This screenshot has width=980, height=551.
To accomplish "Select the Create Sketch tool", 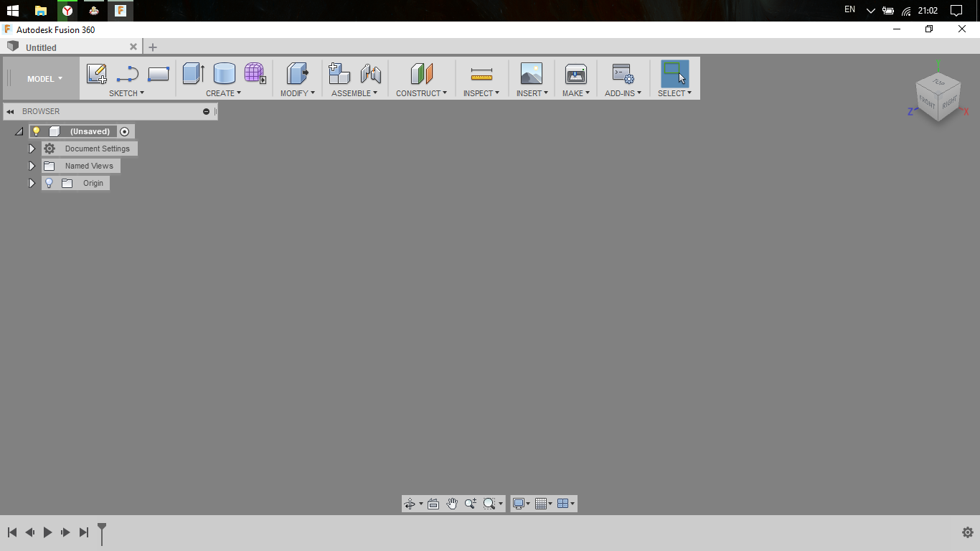I will pyautogui.click(x=97, y=72).
